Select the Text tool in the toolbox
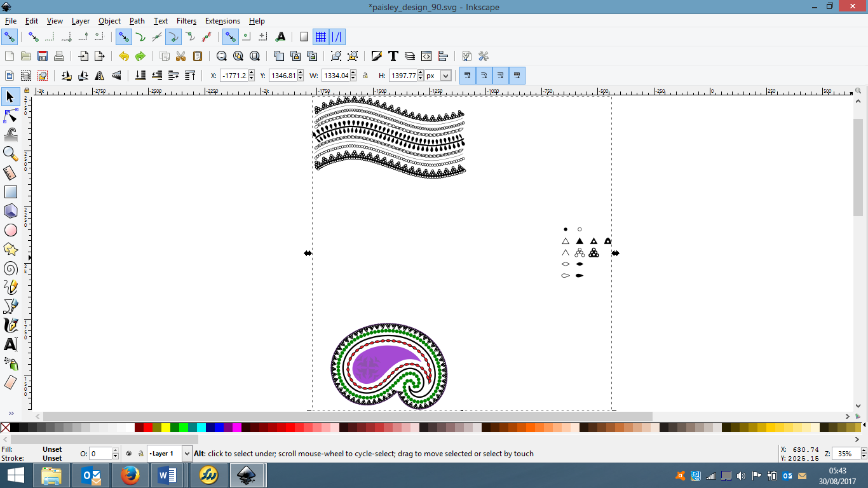The width and height of the screenshot is (868, 488). pyautogui.click(x=10, y=344)
